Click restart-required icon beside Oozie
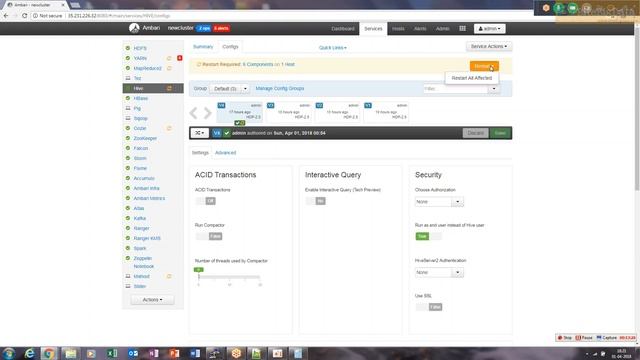The image size is (640, 360). point(169,128)
